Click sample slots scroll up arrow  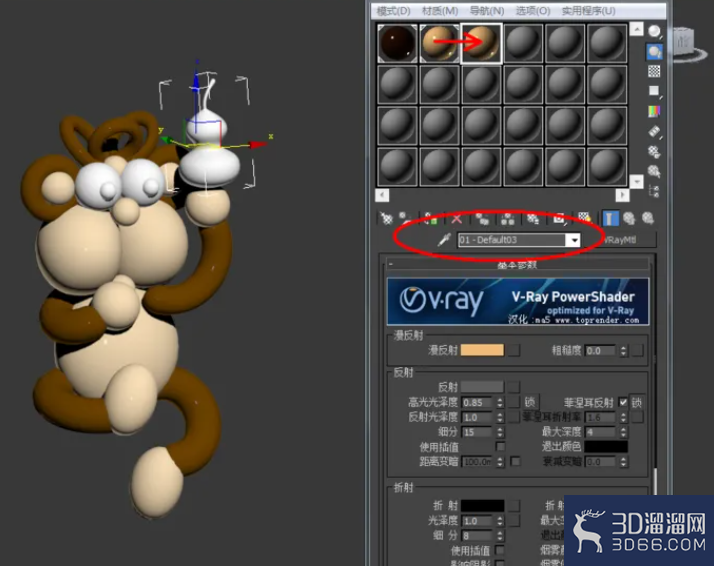(x=636, y=30)
